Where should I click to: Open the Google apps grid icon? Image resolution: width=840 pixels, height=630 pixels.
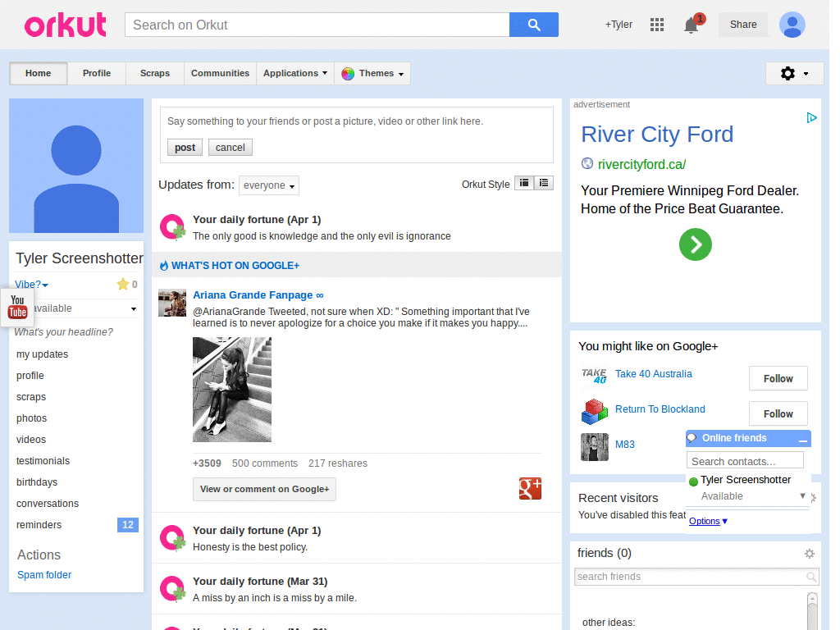(657, 25)
